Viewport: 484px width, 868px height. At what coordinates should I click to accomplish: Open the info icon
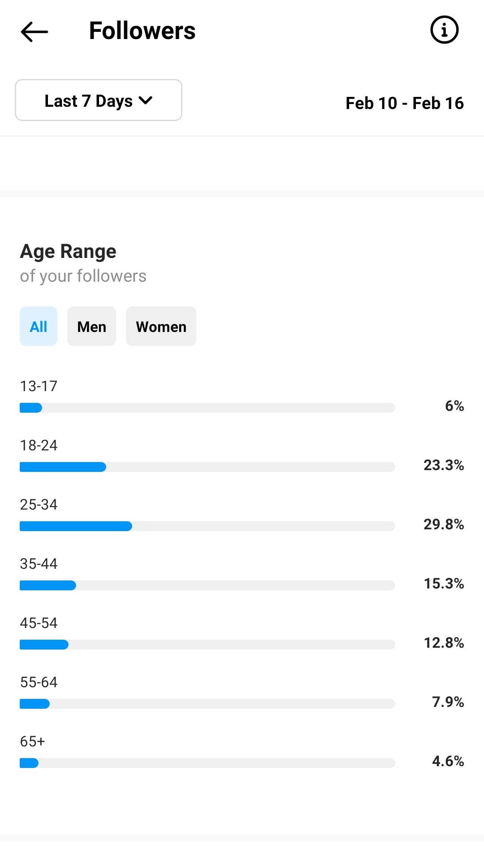coord(444,30)
